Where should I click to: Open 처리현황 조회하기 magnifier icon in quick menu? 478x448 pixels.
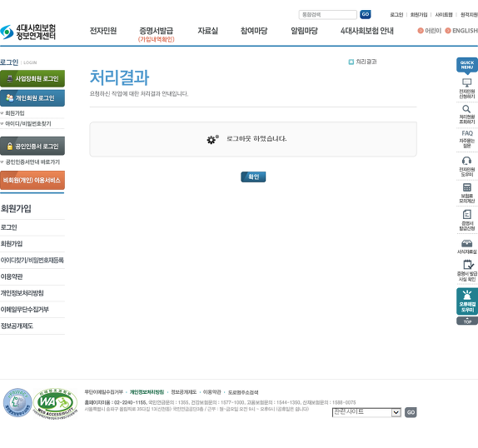pyautogui.click(x=466, y=114)
